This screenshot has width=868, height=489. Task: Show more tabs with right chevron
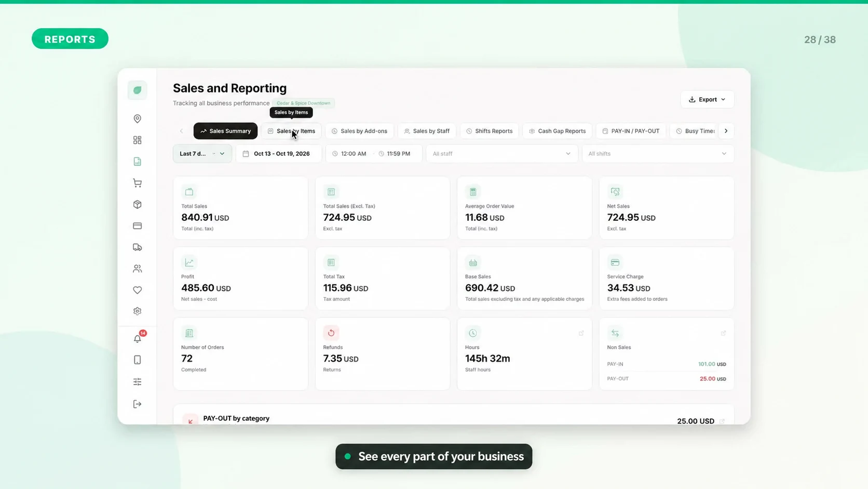tap(726, 131)
